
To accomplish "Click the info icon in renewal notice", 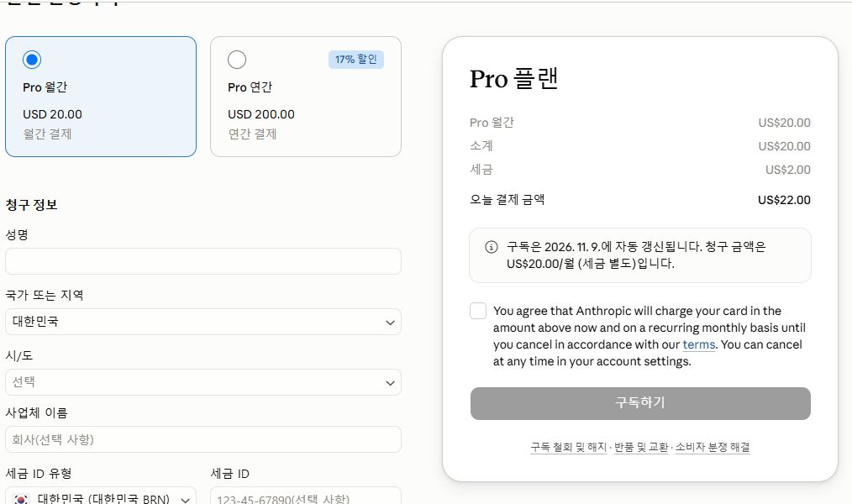I will 492,247.
